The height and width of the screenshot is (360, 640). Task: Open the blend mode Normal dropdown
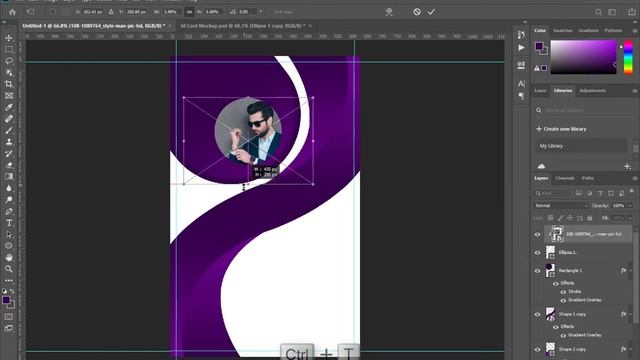(561, 206)
